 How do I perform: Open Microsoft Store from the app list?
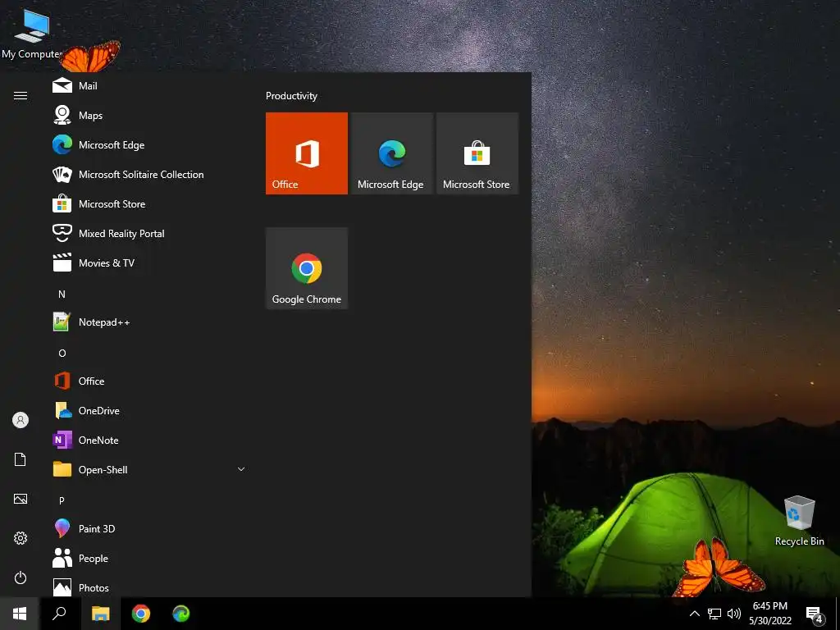pyautogui.click(x=151, y=203)
